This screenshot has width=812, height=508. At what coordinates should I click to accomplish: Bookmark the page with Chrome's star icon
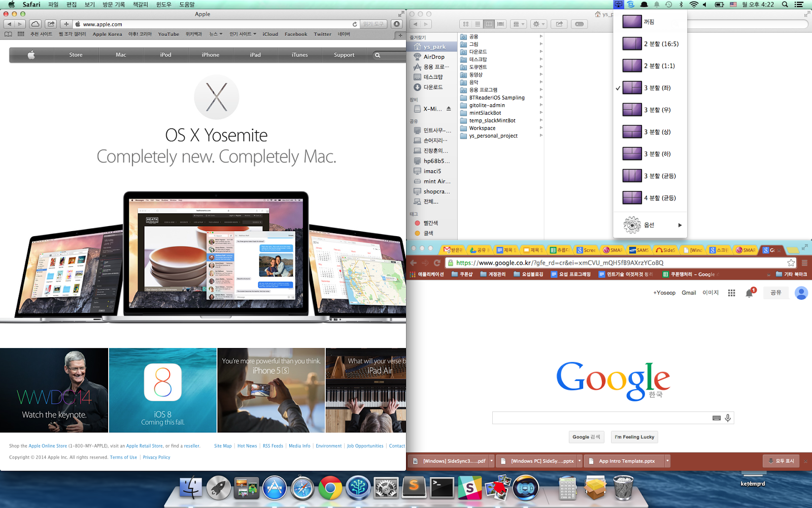click(791, 263)
